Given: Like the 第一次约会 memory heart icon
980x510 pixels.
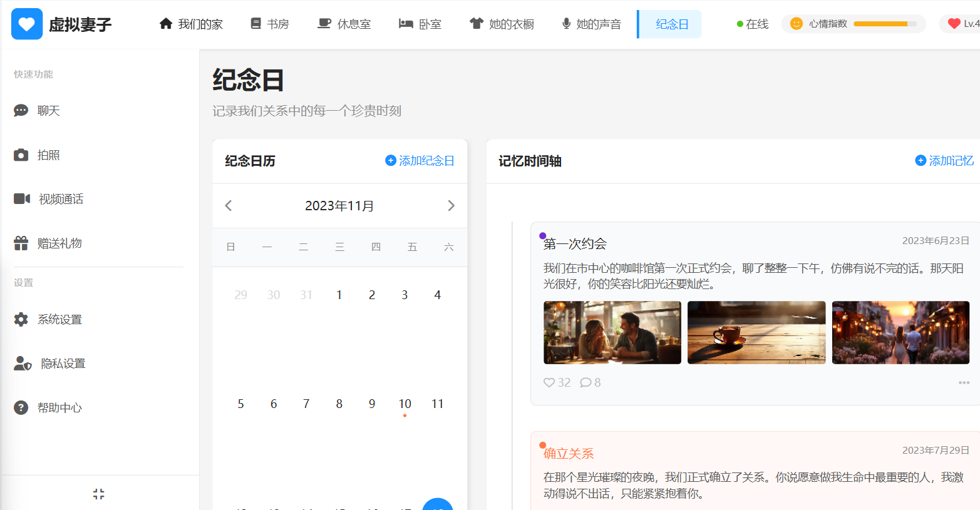Looking at the screenshot, I should 549,382.
